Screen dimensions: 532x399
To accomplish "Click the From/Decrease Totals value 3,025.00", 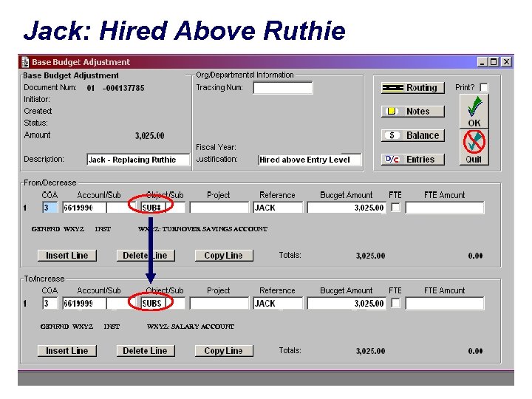I will pyautogui.click(x=370, y=256).
